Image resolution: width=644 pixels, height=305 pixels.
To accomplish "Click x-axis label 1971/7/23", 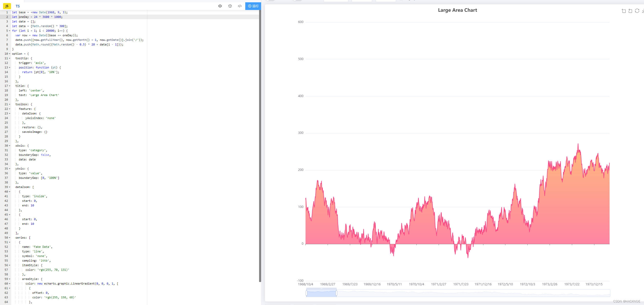I will tap(461, 284).
